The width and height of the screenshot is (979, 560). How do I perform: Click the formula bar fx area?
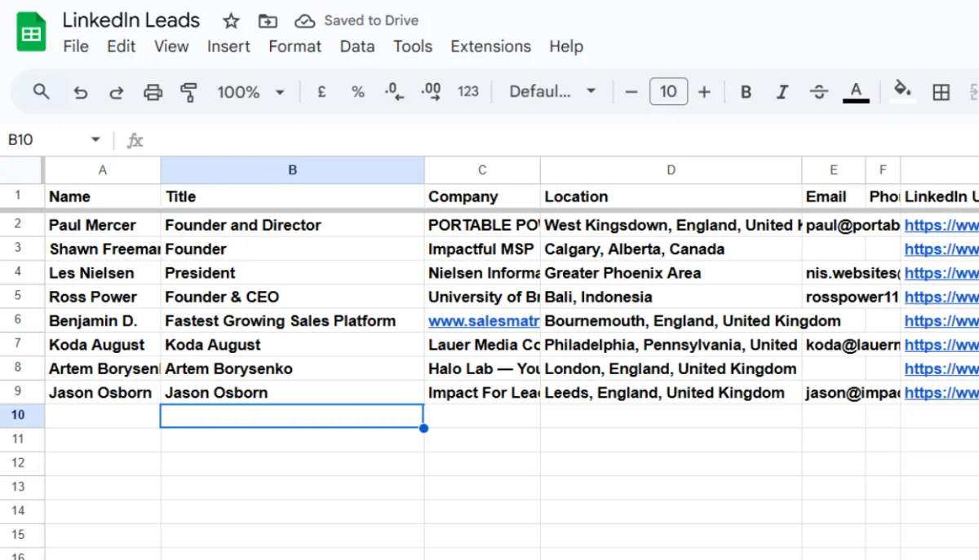point(135,141)
